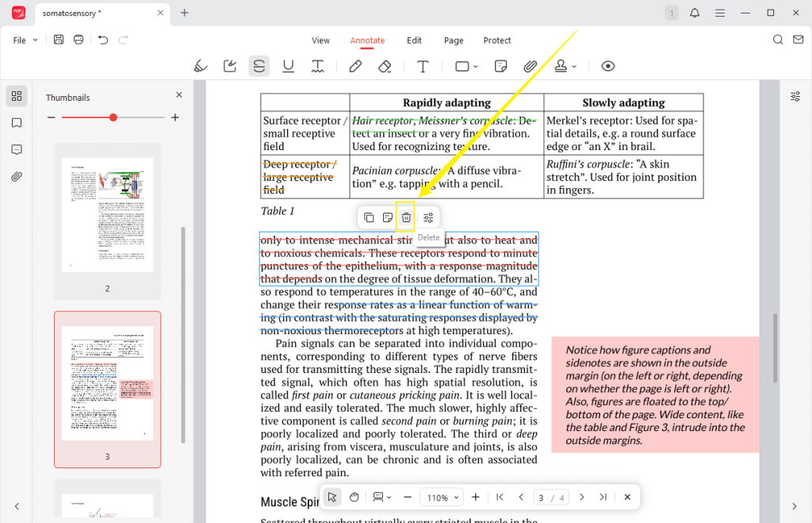Enable the selection arrow tool

(x=331, y=497)
